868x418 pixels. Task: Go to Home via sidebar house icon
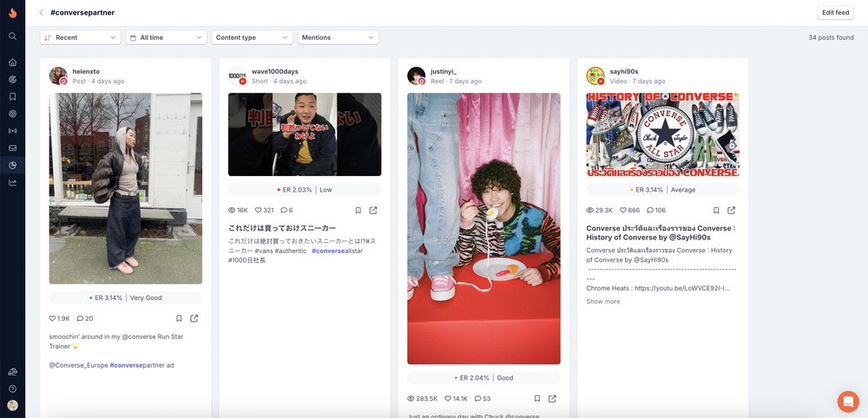point(13,62)
